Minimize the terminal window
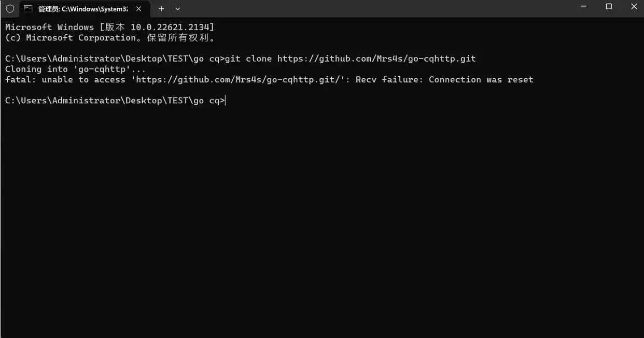Viewport: 644px width, 338px height. pos(583,7)
